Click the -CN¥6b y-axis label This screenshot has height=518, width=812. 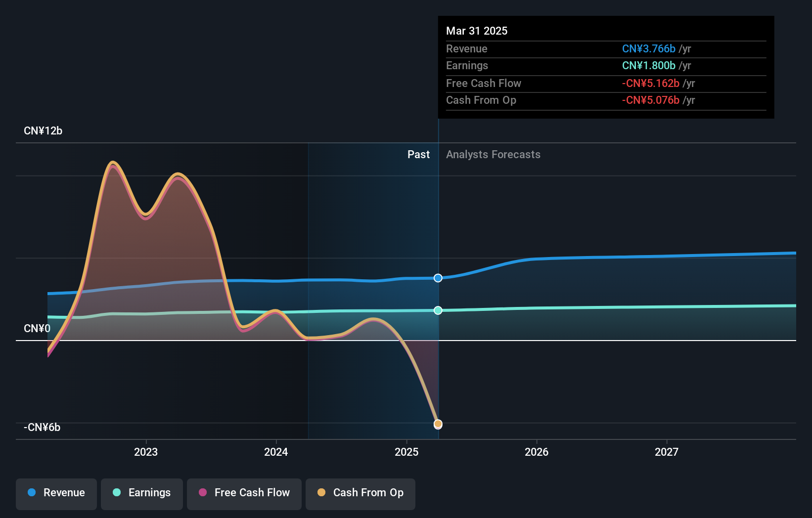coord(42,428)
